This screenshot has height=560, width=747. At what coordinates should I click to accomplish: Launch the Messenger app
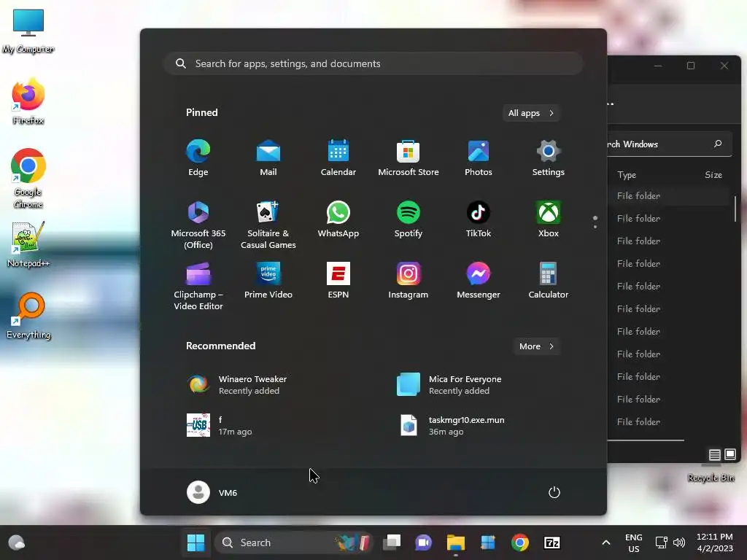(479, 281)
